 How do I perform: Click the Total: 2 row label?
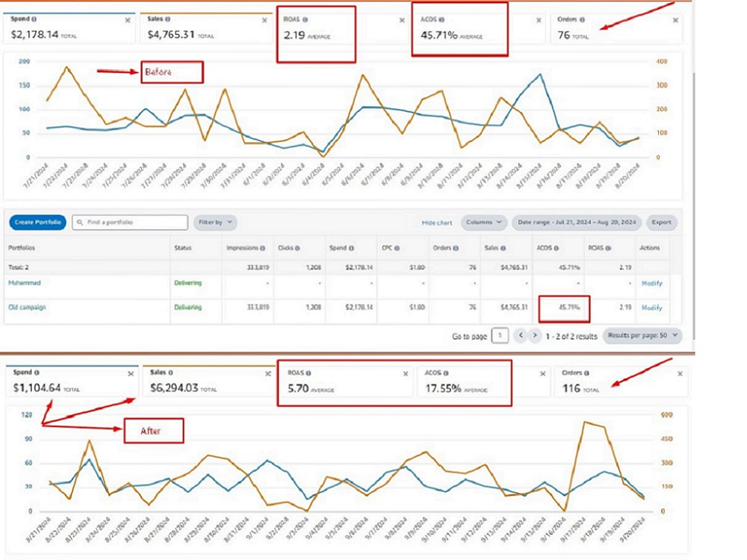18,267
